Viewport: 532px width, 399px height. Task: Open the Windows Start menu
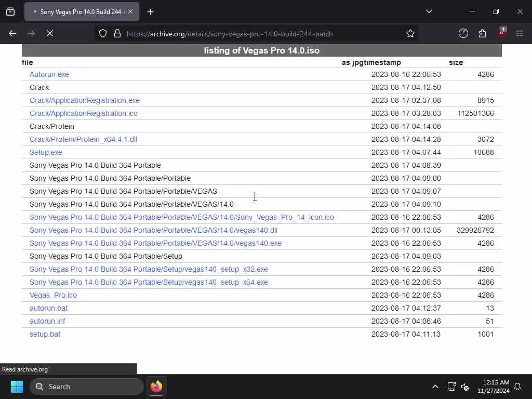(x=17, y=387)
